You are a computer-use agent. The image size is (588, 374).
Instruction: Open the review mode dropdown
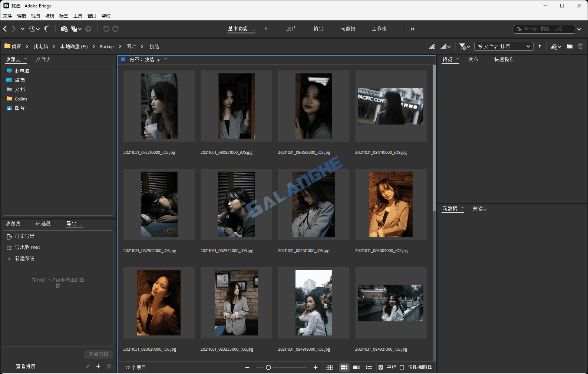click(76, 29)
